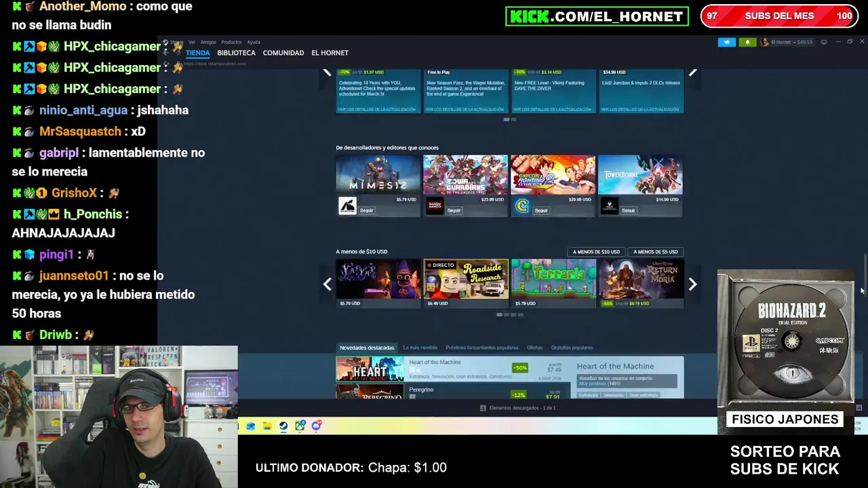Show next games under $10 USD

[x=692, y=285]
